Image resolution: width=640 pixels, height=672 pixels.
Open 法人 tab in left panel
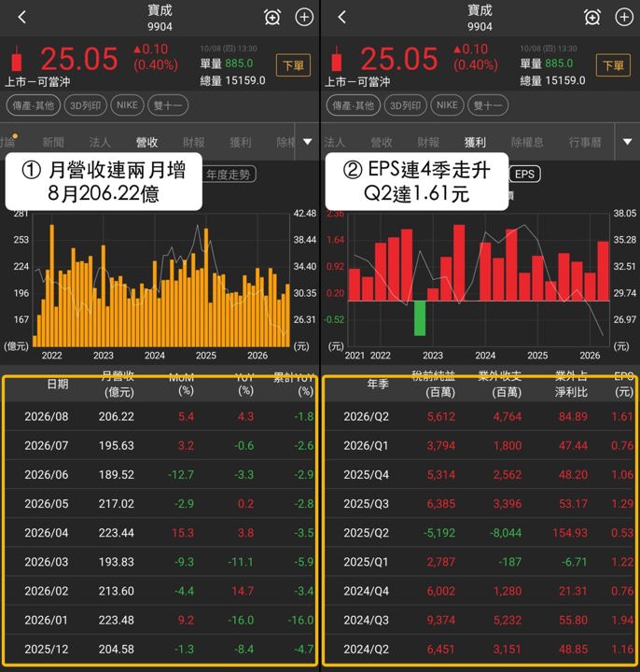pos(100,142)
